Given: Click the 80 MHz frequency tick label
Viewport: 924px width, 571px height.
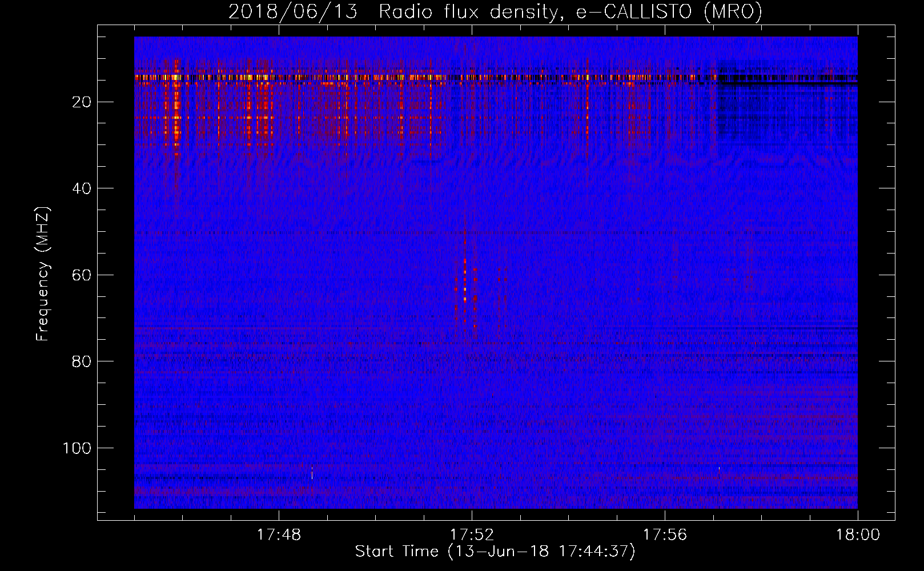Looking at the screenshot, I should click(x=82, y=361).
